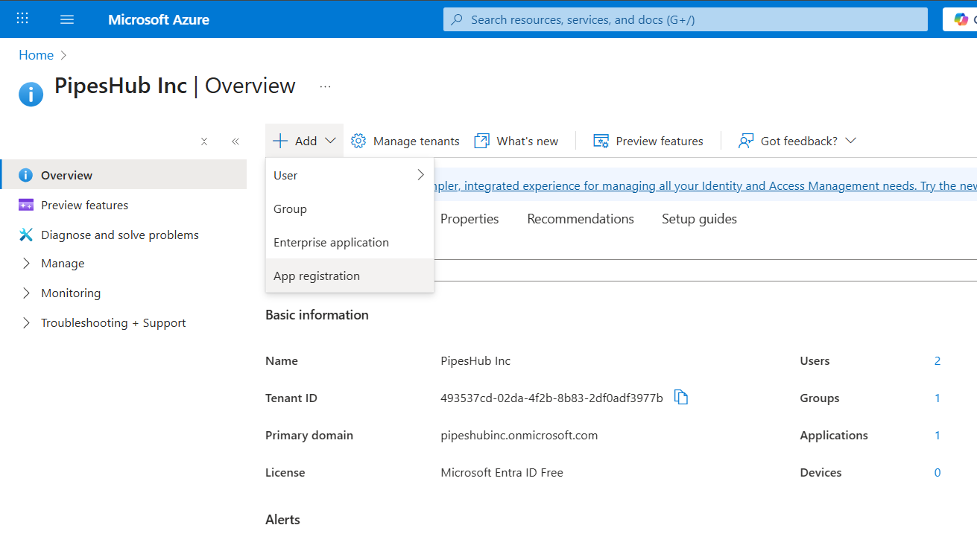Click the info icon beside PipesHub Inc
The height and width of the screenshot is (560, 977).
point(31,94)
